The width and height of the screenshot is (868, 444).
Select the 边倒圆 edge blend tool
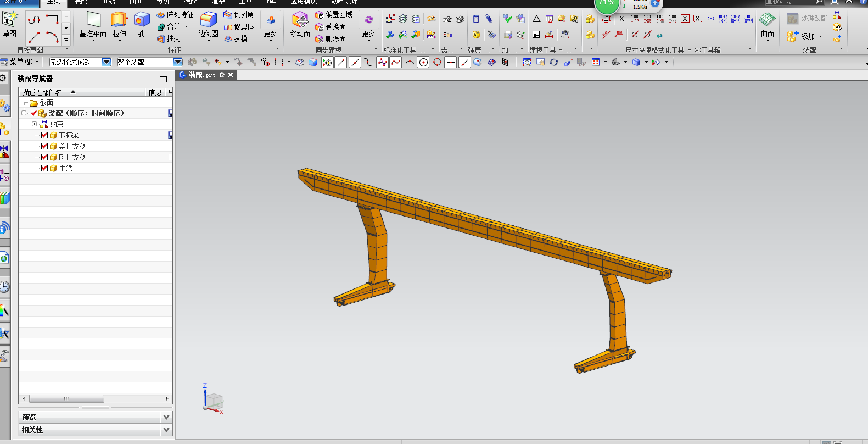[x=208, y=25]
